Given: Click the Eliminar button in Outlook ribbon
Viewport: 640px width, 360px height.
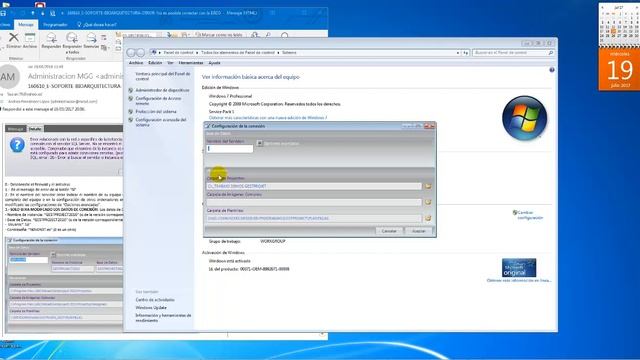Looking at the screenshot, I should click(x=13, y=41).
